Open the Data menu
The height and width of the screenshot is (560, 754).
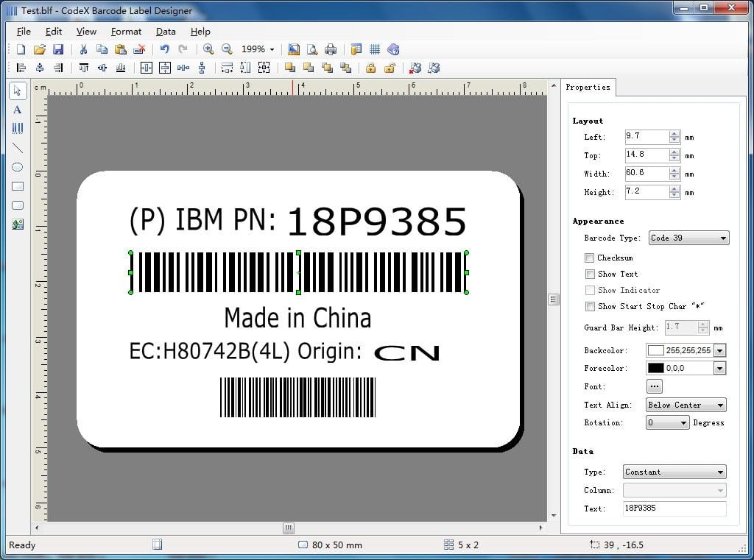coord(166,31)
